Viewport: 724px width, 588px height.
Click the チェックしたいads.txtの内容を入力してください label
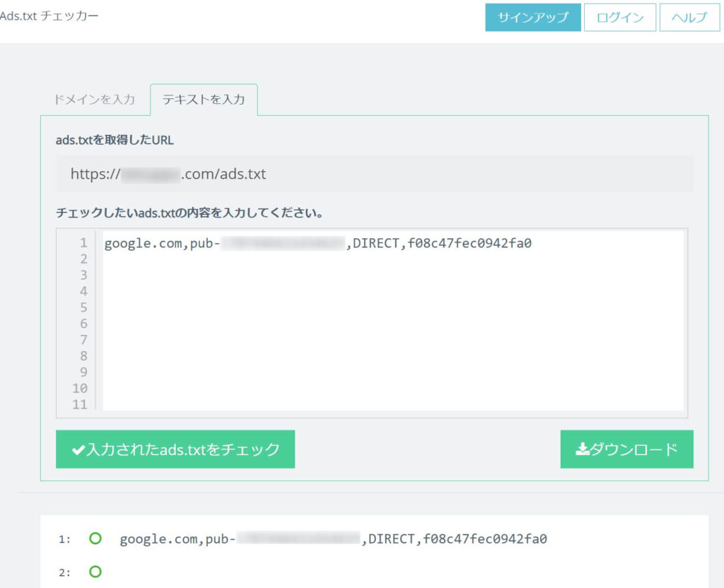[189, 213]
